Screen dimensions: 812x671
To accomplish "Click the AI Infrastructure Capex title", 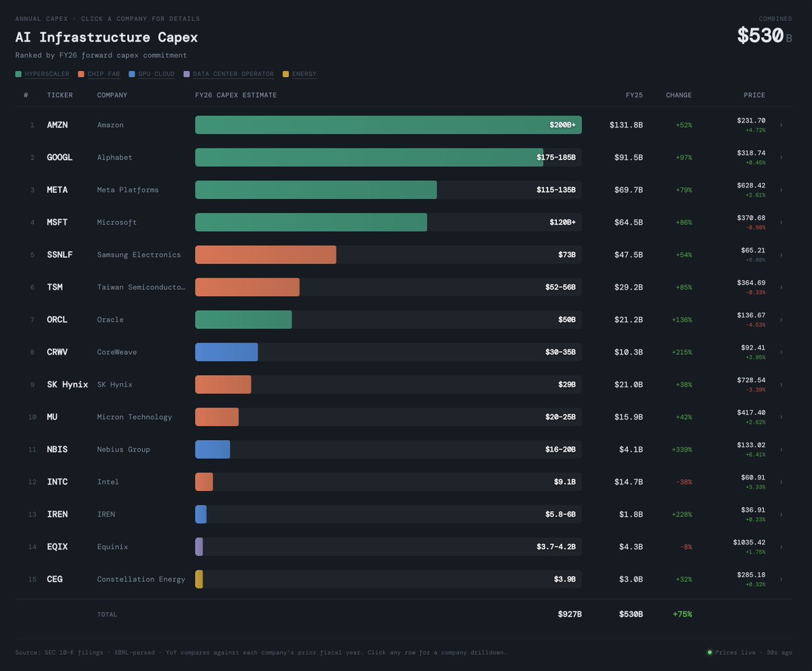I will pyautogui.click(x=106, y=37).
